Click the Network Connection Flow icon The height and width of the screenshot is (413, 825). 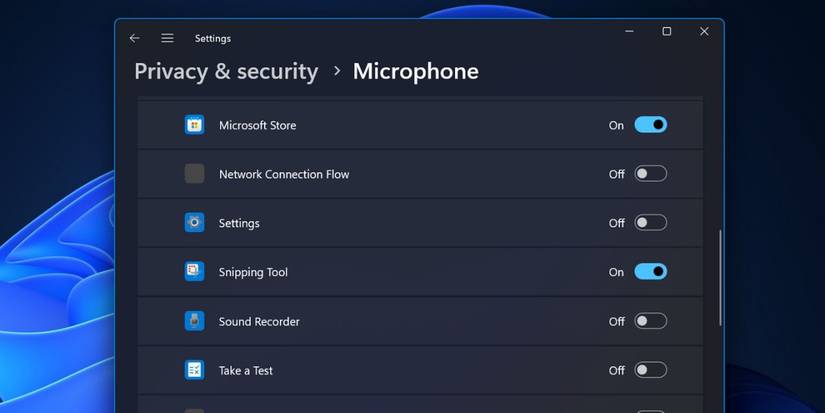[x=194, y=174]
